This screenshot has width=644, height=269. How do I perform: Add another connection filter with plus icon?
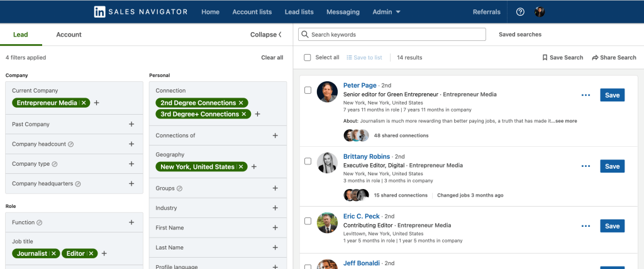tap(257, 114)
